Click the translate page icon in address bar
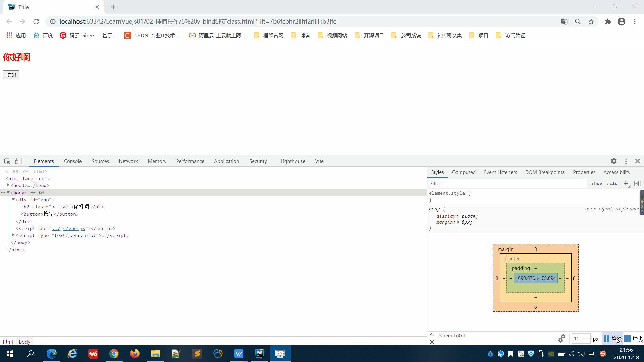Image resolution: width=644 pixels, height=362 pixels. pyautogui.click(x=565, y=21)
